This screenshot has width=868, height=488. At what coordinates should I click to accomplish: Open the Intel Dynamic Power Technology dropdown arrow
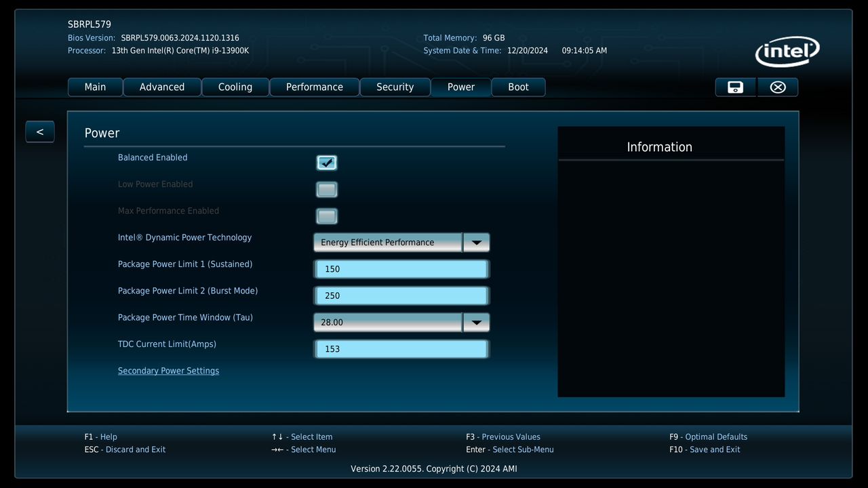[476, 242]
